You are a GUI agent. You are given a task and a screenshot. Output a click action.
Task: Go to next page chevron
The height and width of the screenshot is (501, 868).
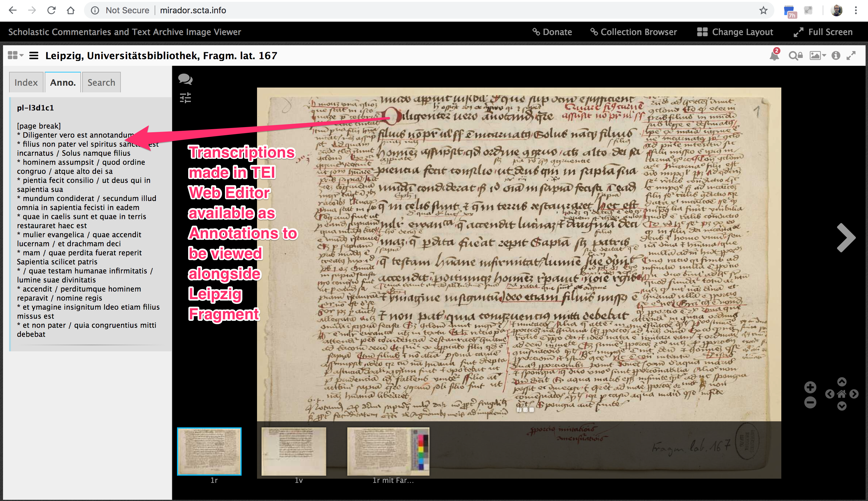846,238
